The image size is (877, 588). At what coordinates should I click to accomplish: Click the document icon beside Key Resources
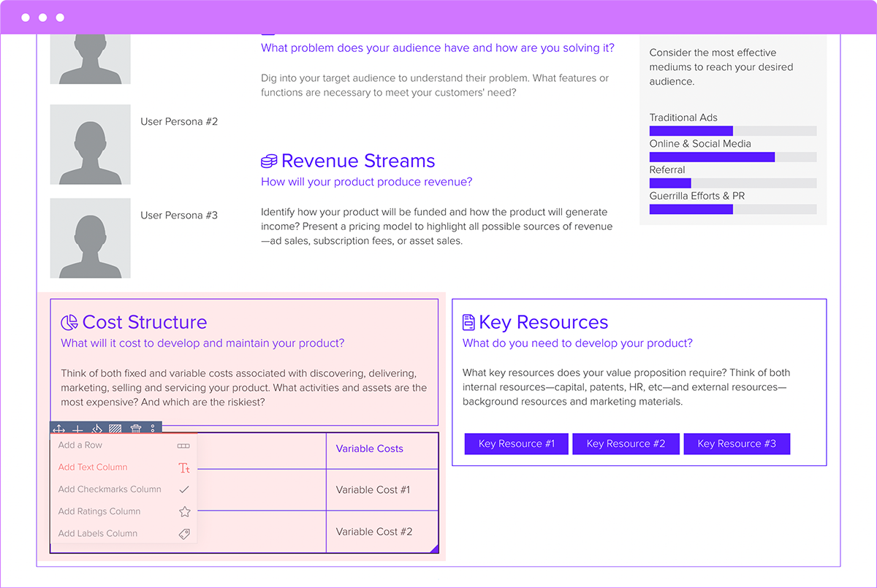click(468, 321)
